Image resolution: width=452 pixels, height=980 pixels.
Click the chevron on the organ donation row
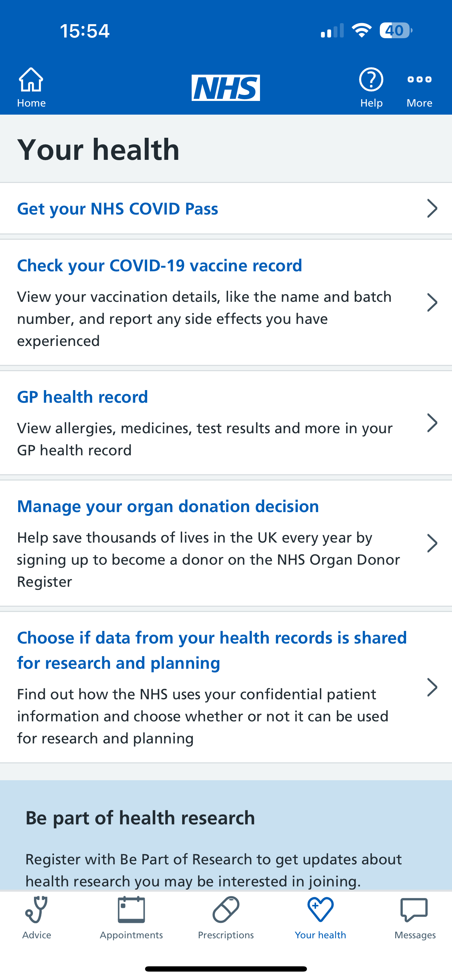pyautogui.click(x=432, y=543)
